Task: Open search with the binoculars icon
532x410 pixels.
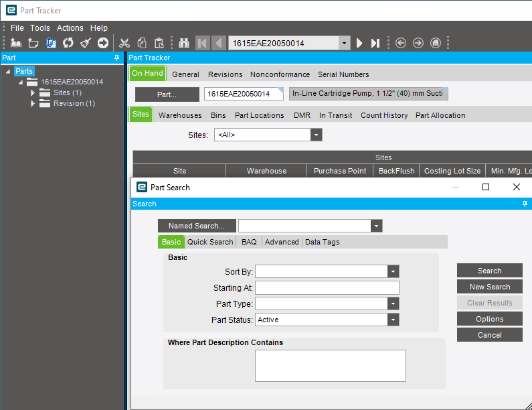Action: 184,43
